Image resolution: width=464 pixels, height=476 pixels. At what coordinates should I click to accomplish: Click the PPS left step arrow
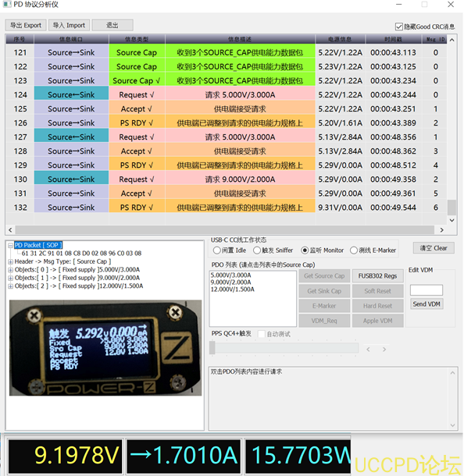coord(368,349)
